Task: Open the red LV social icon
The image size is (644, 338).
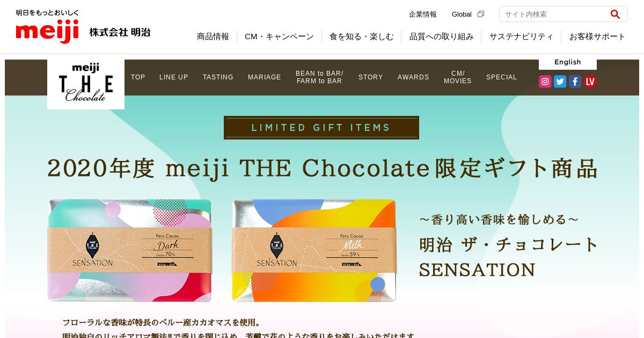Action: tap(590, 82)
